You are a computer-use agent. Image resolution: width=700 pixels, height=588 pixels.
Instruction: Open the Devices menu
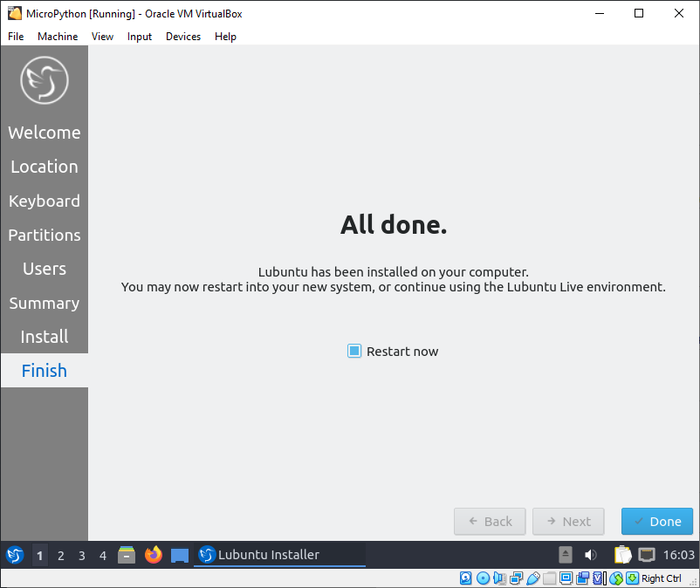coord(183,37)
